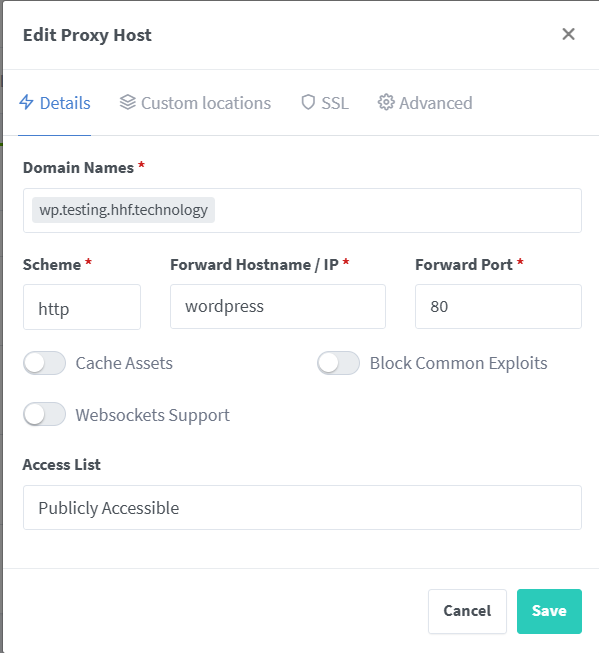The height and width of the screenshot is (653, 599).
Task: Select the Details tab
Action: [x=55, y=103]
